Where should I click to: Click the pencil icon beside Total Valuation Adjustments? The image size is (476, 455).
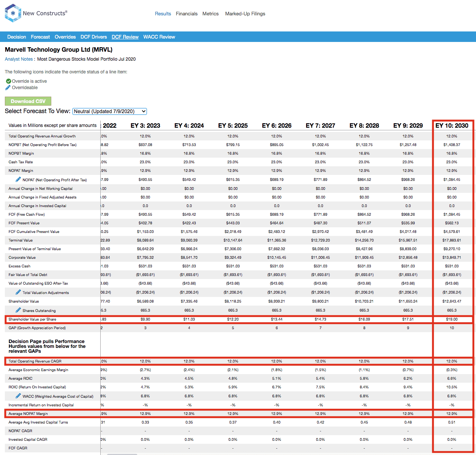tap(18, 292)
